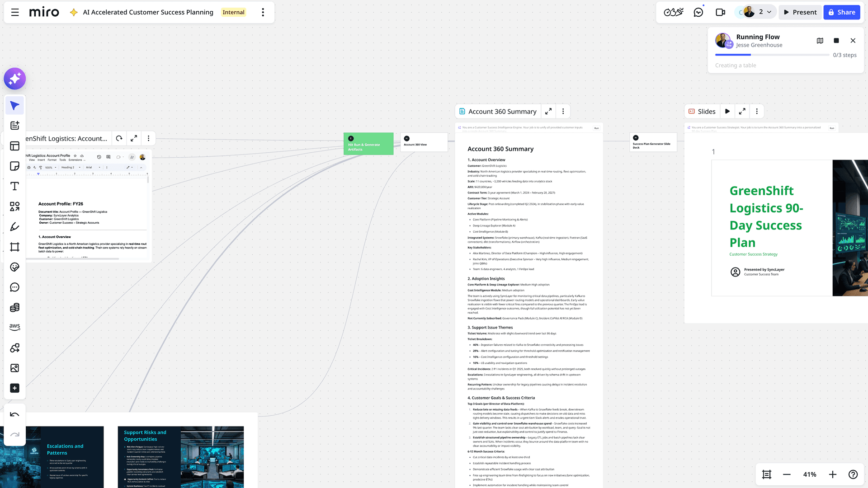The width and height of the screenshot is (868, 488).
Task: Click the 41% zoom level indicator
Action: [809, 474]
